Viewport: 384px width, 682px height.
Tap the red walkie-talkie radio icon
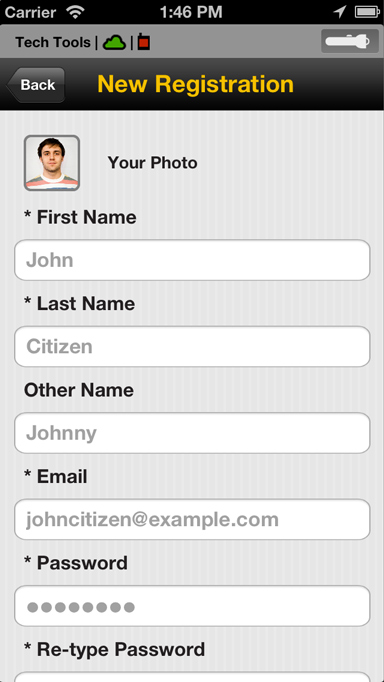(x=144, y=42)
